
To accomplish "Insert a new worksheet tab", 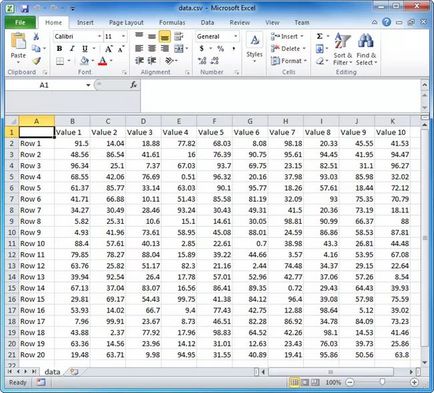I will pos(74,372).
